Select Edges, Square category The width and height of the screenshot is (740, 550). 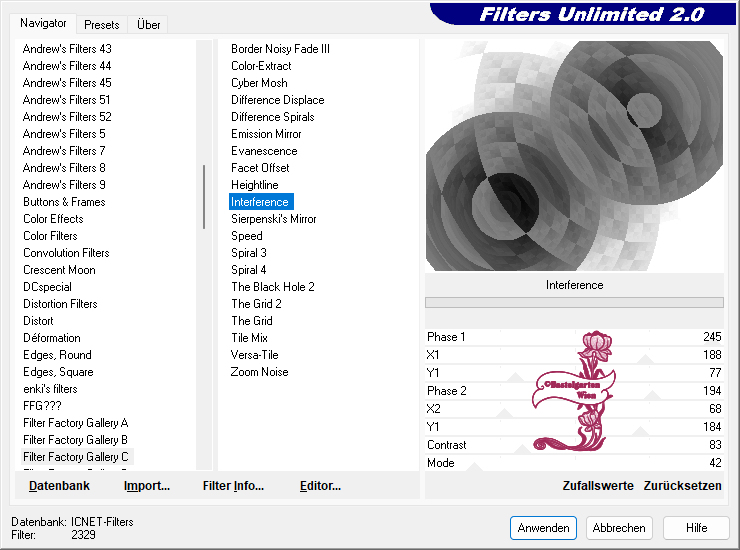[58, 372]
